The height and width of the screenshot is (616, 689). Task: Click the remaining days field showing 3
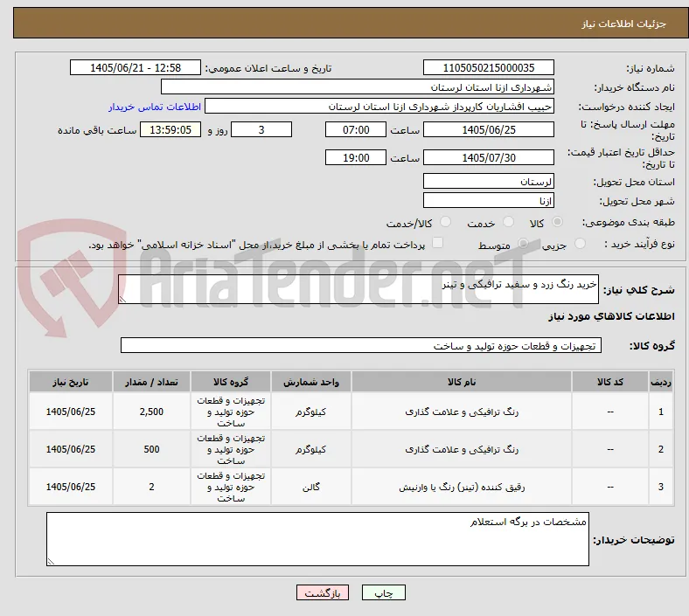click(x=261, y=129)
